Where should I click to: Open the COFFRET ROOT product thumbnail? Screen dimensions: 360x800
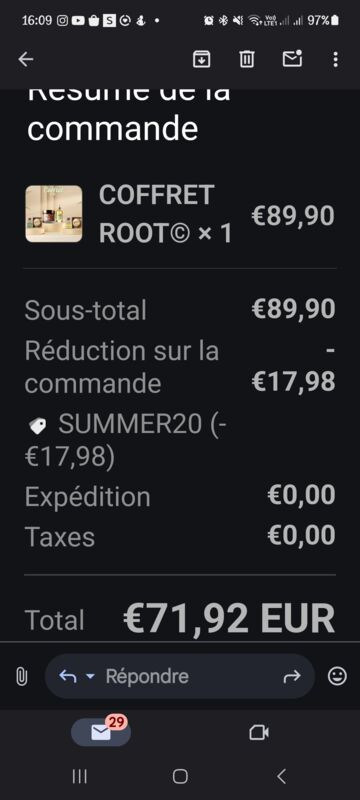[x=54, y=214]
